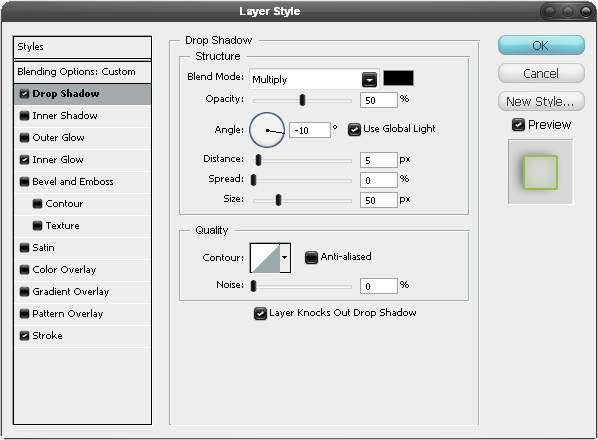This screenshot has width=598, height=440.
Task: Click the New Style... button
Action: click(541, 101)
